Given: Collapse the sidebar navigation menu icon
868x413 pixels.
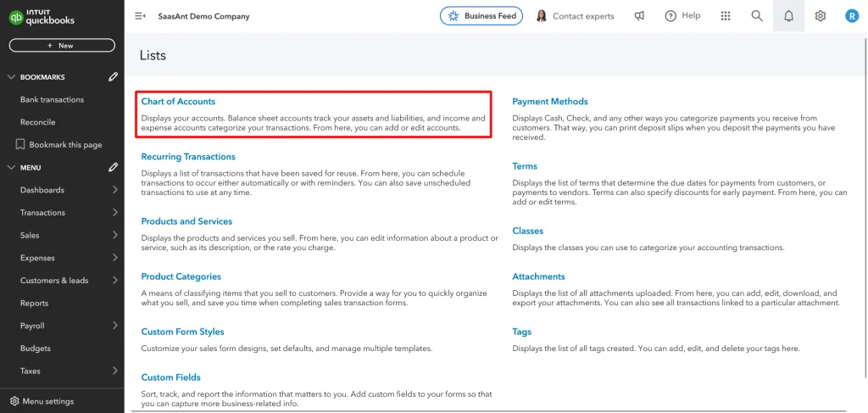Looking at the screenshot, I should tap(140, 16).
